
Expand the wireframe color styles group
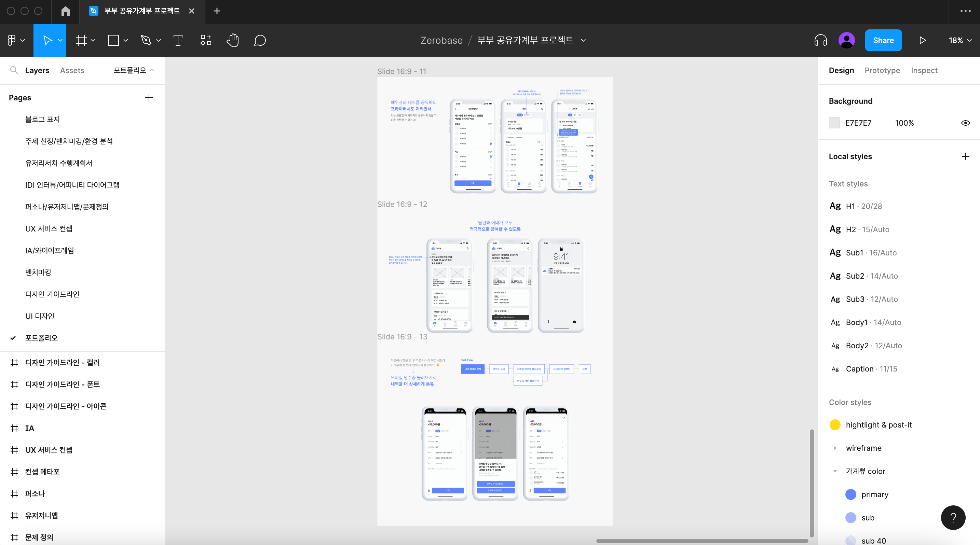click(835, 448)
